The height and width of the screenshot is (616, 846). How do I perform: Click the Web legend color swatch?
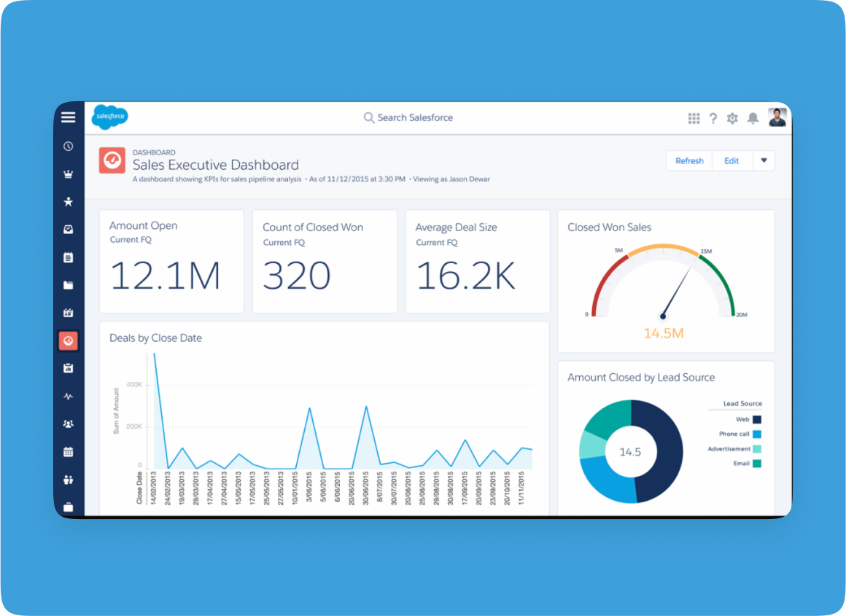point(757,419)
